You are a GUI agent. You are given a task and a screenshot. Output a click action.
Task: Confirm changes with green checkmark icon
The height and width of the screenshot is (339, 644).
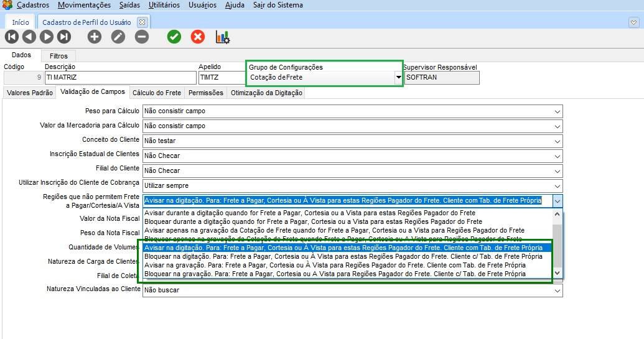174,37
